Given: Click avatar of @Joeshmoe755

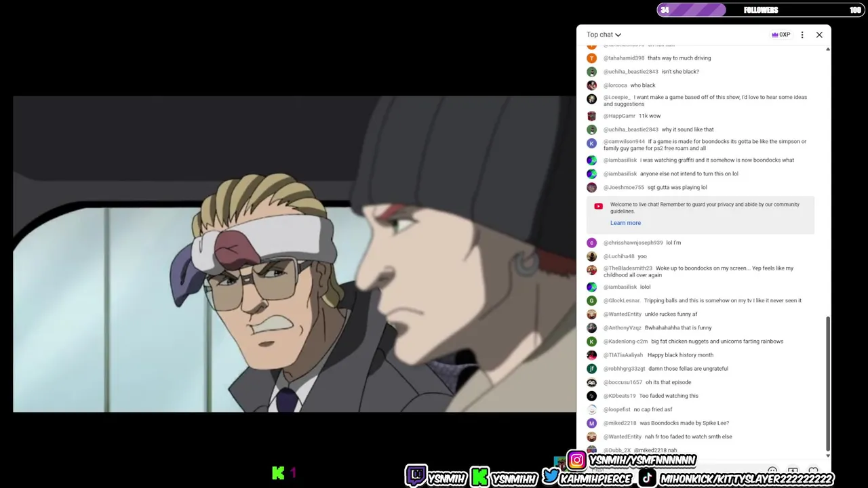Looking at the screenshot, I should (591, 188).
